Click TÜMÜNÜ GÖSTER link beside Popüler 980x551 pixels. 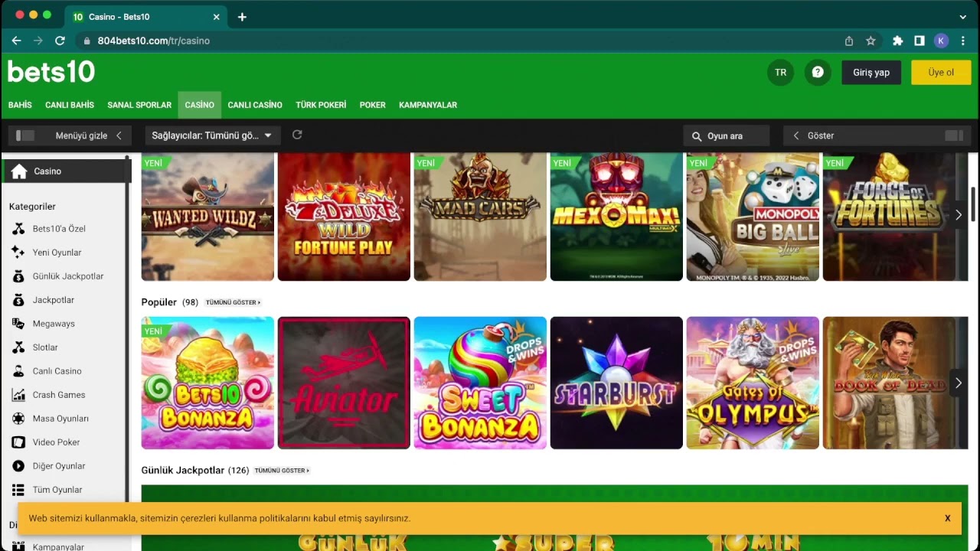tap(233, 302)
